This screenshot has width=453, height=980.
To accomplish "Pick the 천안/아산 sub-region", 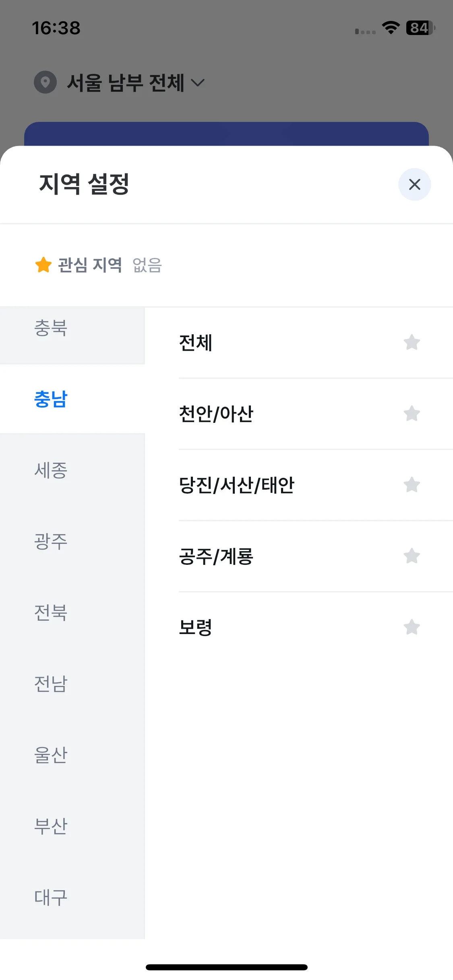I will [316, 414].
